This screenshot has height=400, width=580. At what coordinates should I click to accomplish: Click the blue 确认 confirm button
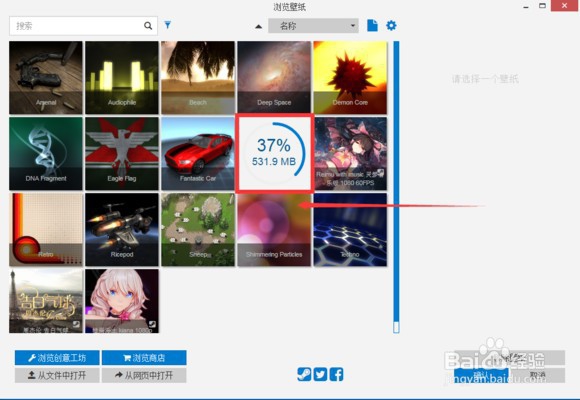click(481, 375)
